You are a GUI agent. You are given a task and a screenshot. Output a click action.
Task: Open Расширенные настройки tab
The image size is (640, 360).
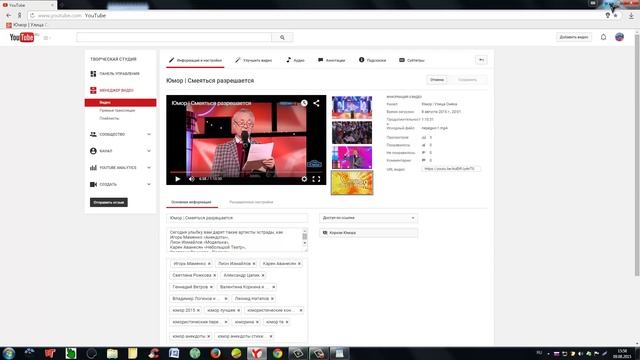click(x=251, y=202)
